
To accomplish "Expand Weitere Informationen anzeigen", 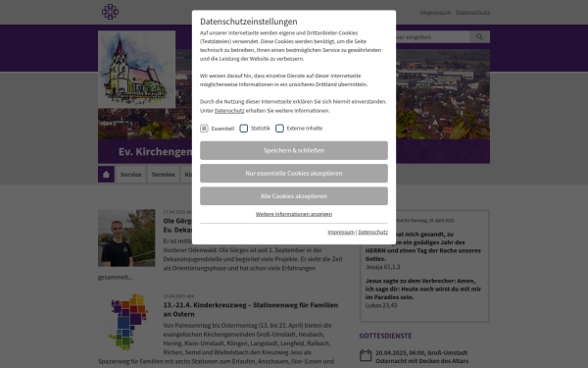I will tap(294, 214).
